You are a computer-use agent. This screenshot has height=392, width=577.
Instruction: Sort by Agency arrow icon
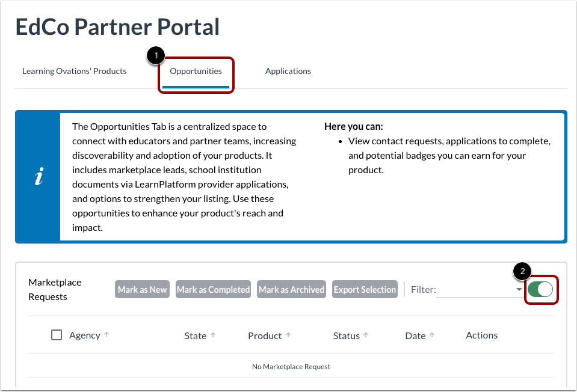106,335
